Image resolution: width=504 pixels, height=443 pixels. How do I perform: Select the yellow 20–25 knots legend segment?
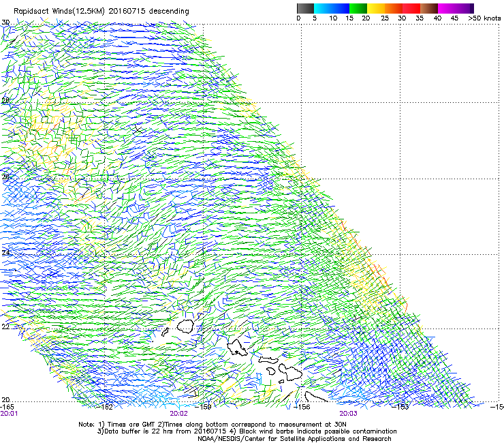click(376, 8)
